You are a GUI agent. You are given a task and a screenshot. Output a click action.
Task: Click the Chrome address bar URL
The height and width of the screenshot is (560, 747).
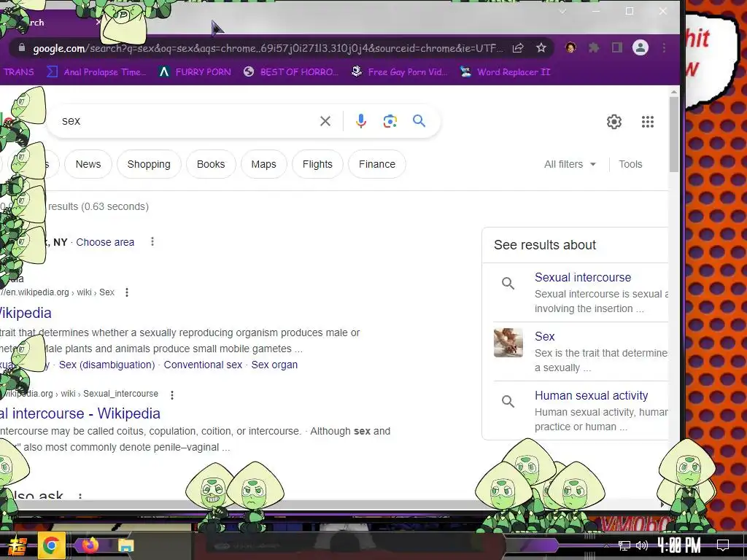pyautogui.click(x=267, y=48)
